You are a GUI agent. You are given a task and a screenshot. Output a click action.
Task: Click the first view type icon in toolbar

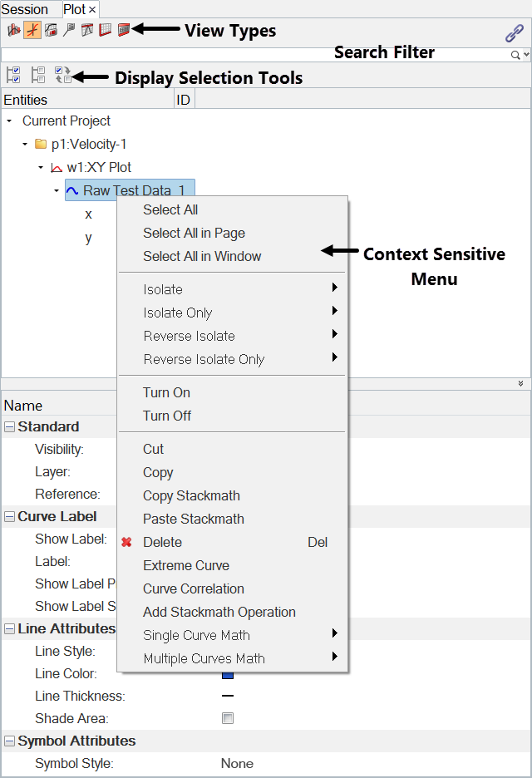point(13,31)
